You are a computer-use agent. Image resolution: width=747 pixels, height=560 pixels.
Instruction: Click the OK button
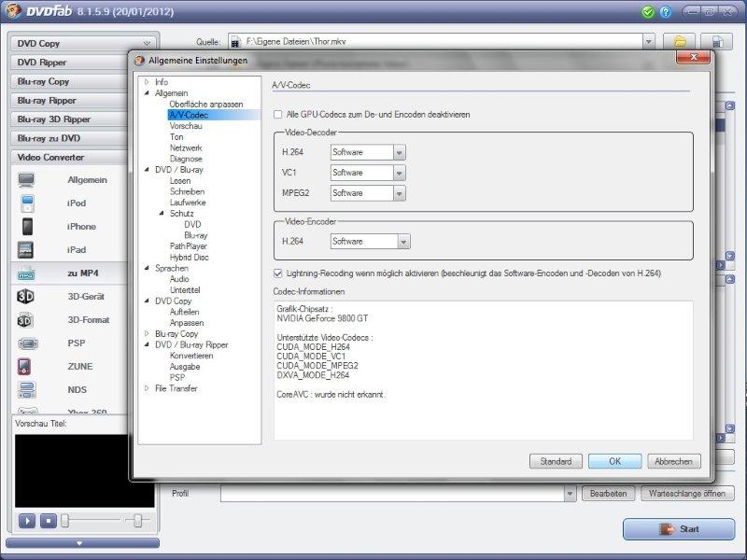614,461
